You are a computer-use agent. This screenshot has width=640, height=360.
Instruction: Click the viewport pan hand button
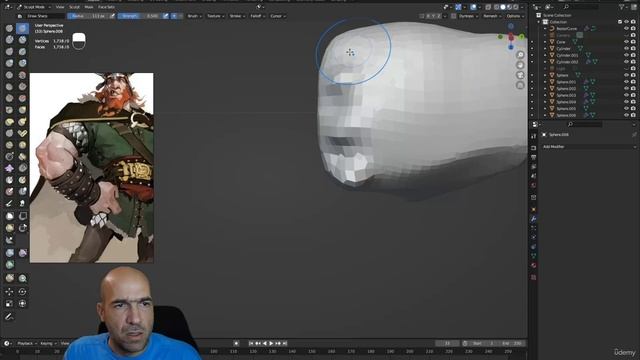(520, 65)
